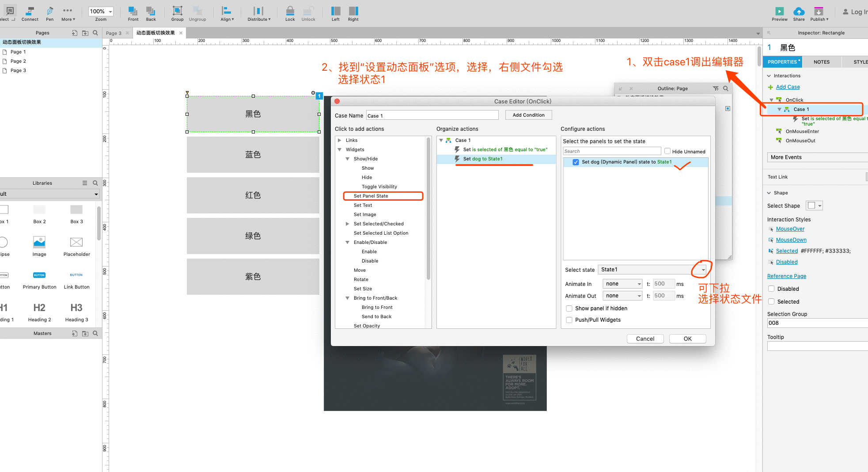This screenshot has height=472, width=868.
Task: Open the library selection dropdown
Action: click(x=49, y=194)
